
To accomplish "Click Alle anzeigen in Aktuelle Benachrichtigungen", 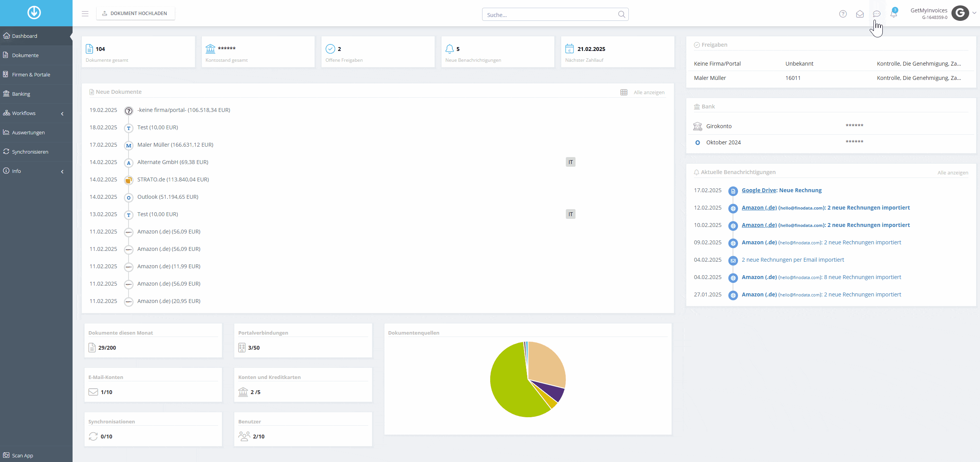I will tap(953, 173).
